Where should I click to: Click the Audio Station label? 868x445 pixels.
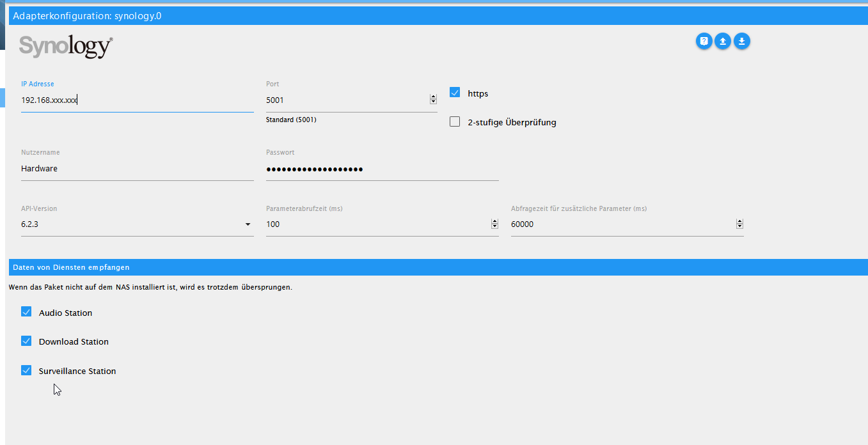click(65, 313)
